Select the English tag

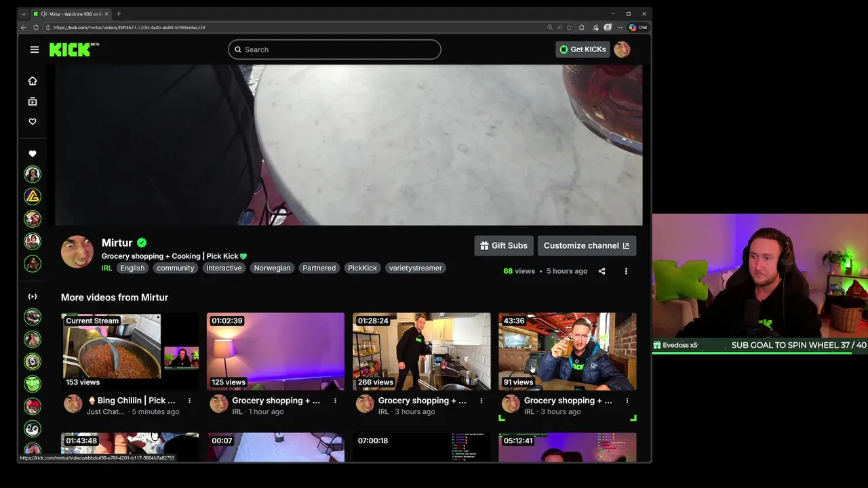tap(132, 268)
